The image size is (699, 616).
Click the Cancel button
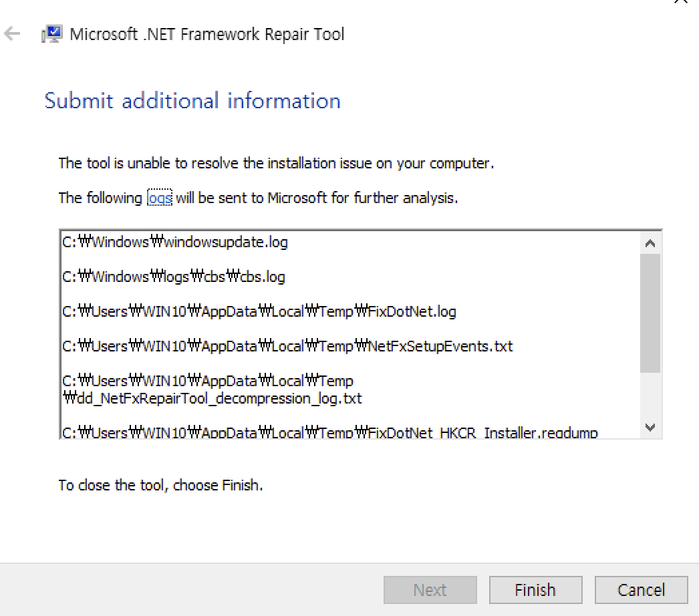click(x=641, y=590)
